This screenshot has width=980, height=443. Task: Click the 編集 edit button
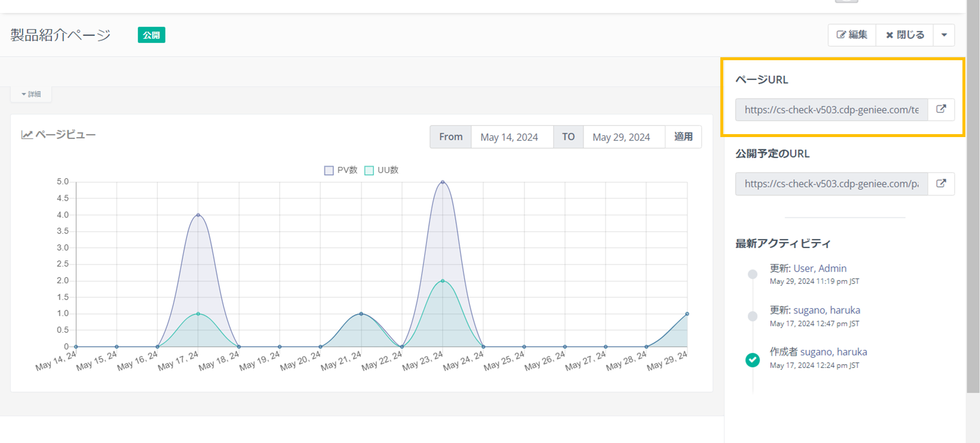point(852,35)
